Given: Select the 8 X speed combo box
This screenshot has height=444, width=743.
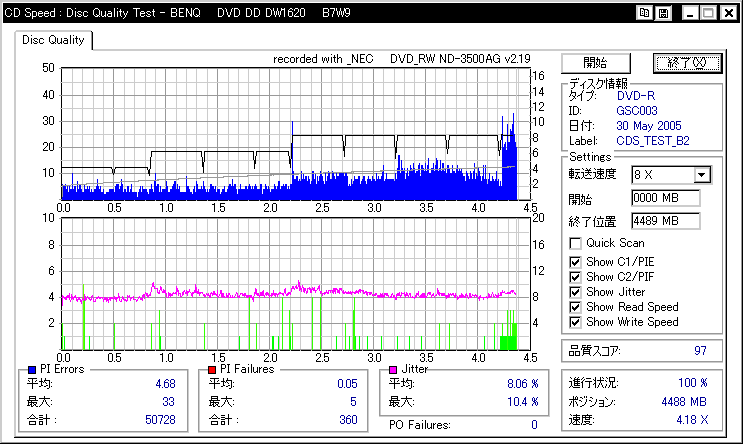Looking at the screenshot, I should coord(671,175).
